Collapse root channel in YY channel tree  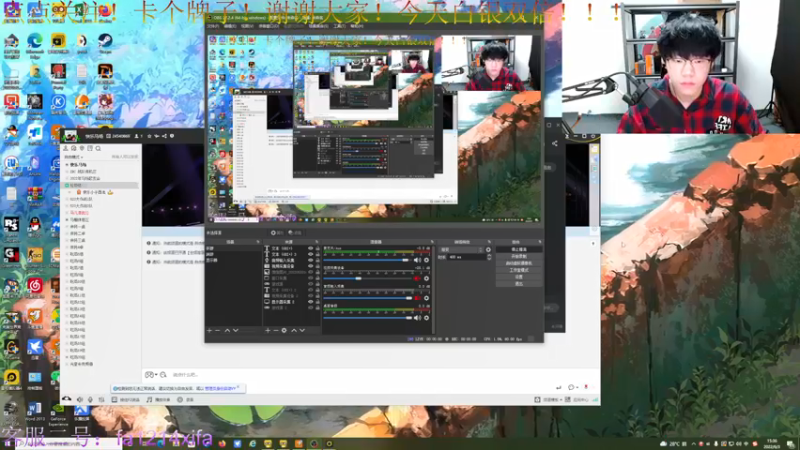point(67,165)
